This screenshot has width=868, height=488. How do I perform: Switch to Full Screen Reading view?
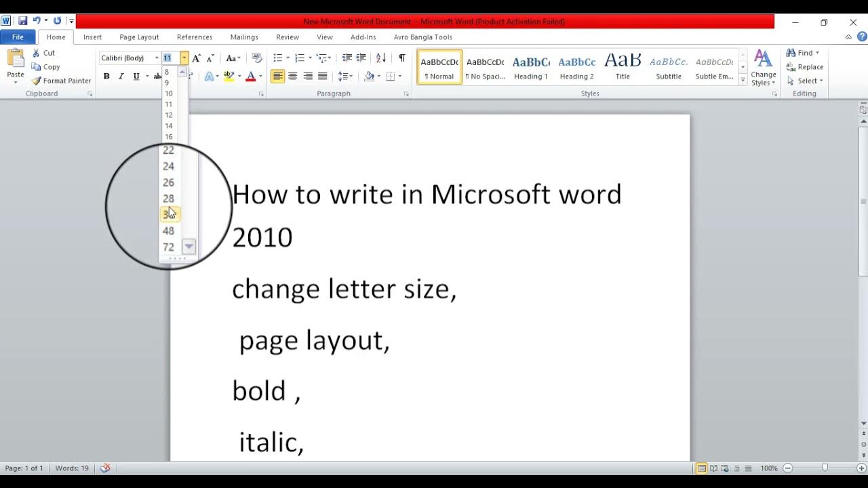click(x=713, y=468)
